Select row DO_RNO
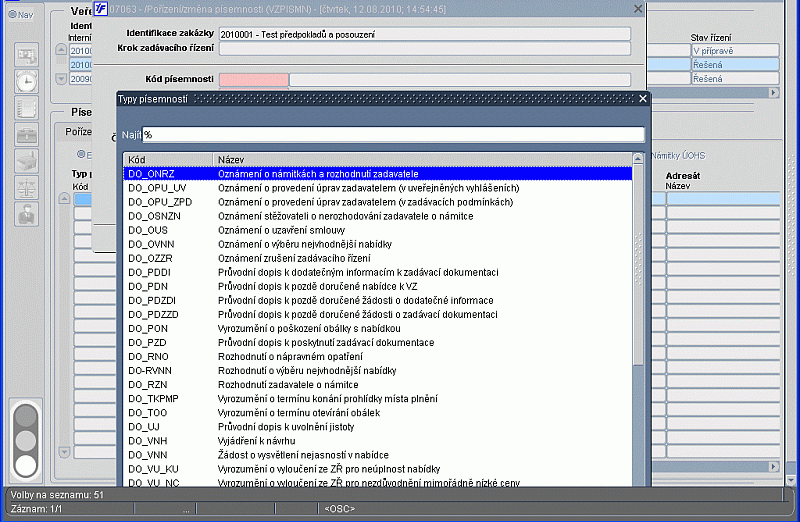This screenshot has height=522, width=800. pyautogui.click(x=378, y=356)
